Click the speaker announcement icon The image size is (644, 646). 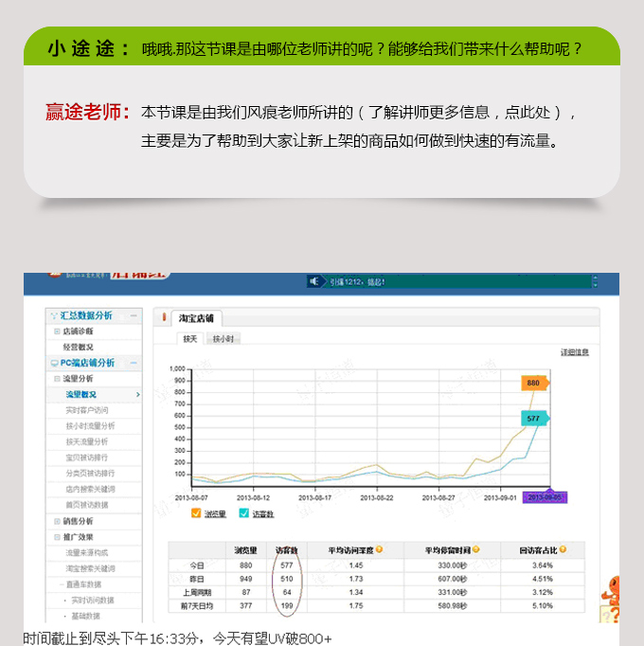[314, 281]
